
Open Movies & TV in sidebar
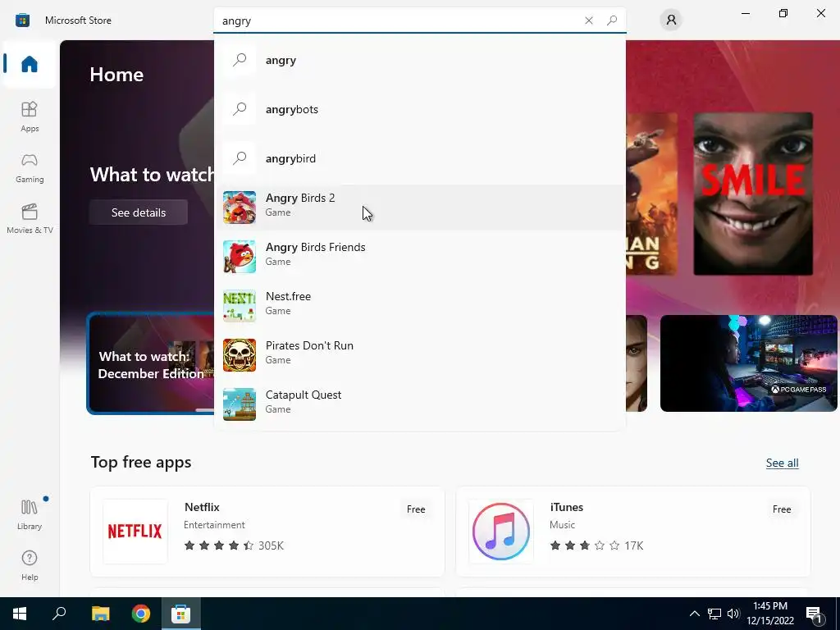(30, 218)
